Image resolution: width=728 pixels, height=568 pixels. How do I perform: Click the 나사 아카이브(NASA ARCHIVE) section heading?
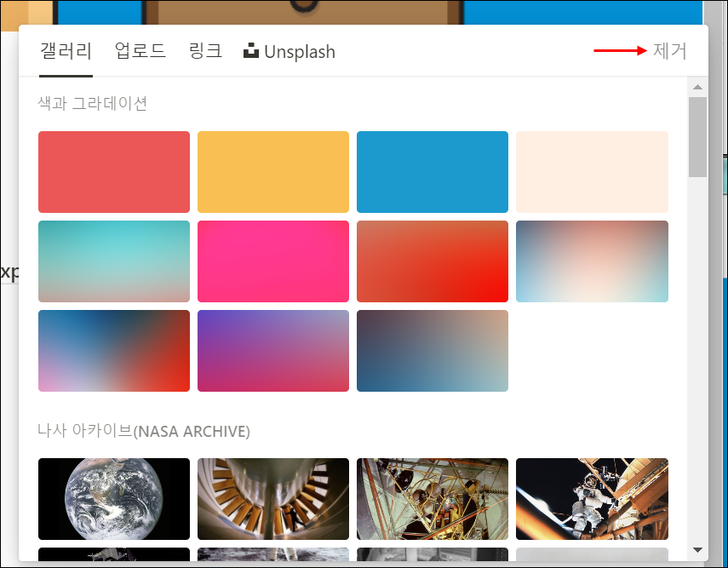pos(144,431)
